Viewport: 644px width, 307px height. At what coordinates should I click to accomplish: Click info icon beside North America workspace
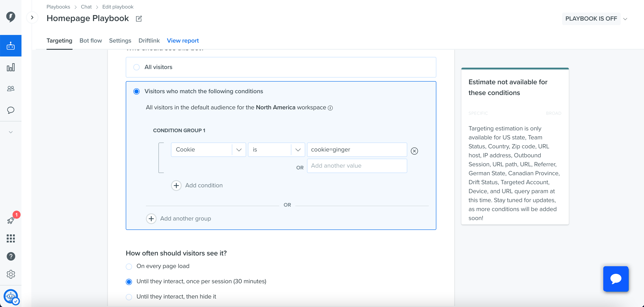330,108
